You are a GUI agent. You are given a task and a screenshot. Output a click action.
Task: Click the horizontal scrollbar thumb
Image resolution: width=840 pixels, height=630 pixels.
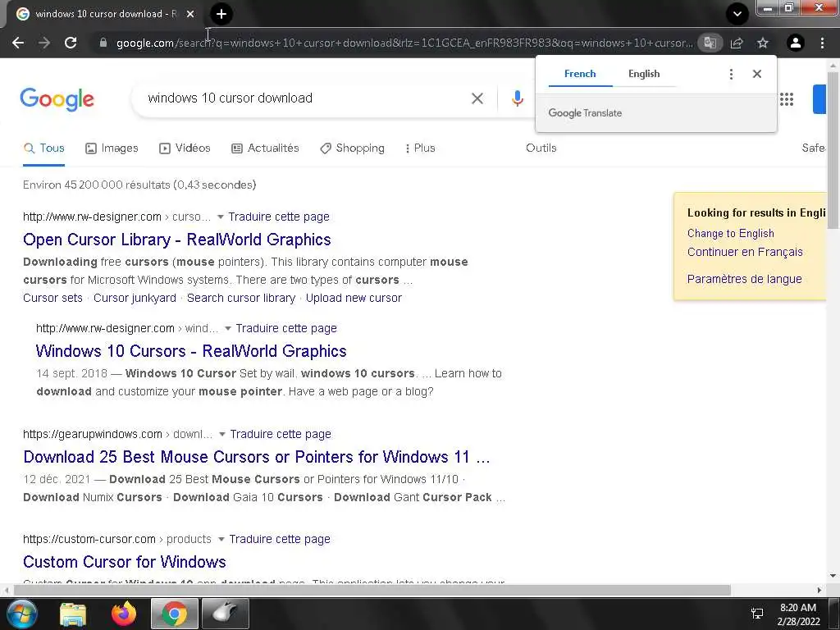point(372,590)
